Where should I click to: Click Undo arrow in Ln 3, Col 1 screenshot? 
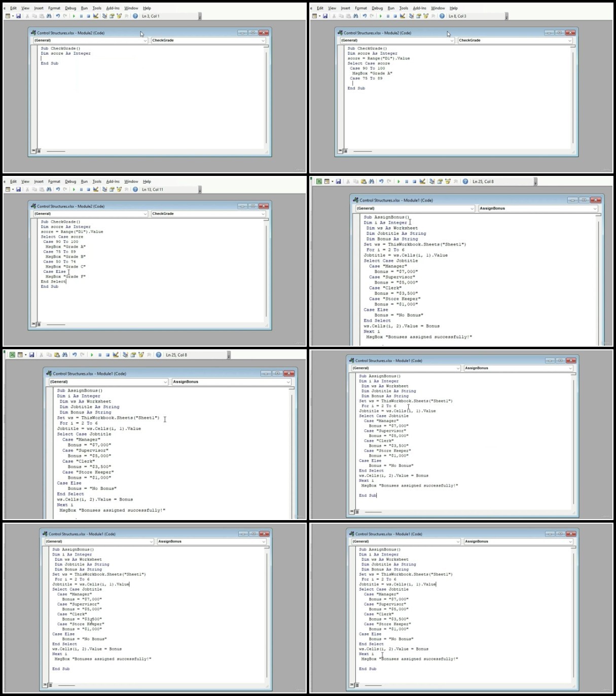(58, 16)
